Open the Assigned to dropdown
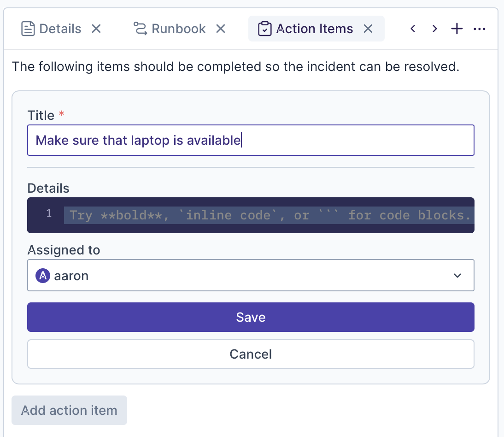The width and height of the screenshot is (504, 437). coord(251,276)
